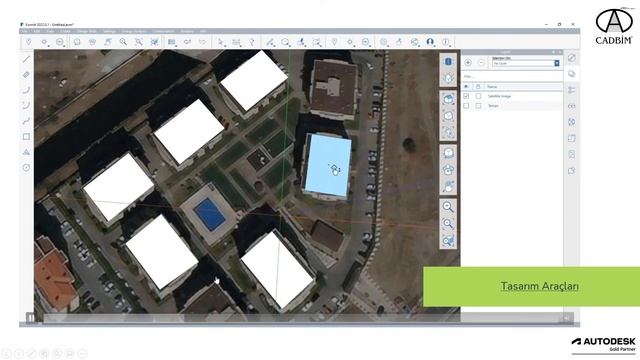Select the Line drawing tool
Screen dimensions: 640x360
pos(26,60)
